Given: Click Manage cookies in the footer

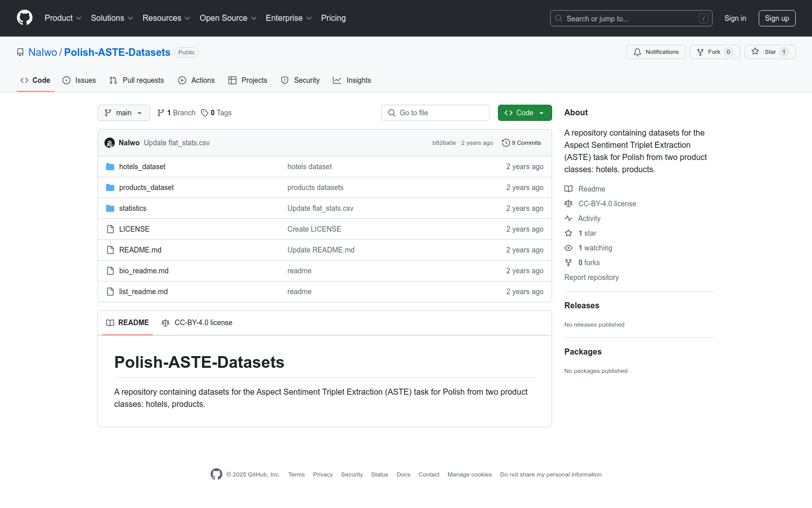Looking at the screenshot, I should pos(469,474).
